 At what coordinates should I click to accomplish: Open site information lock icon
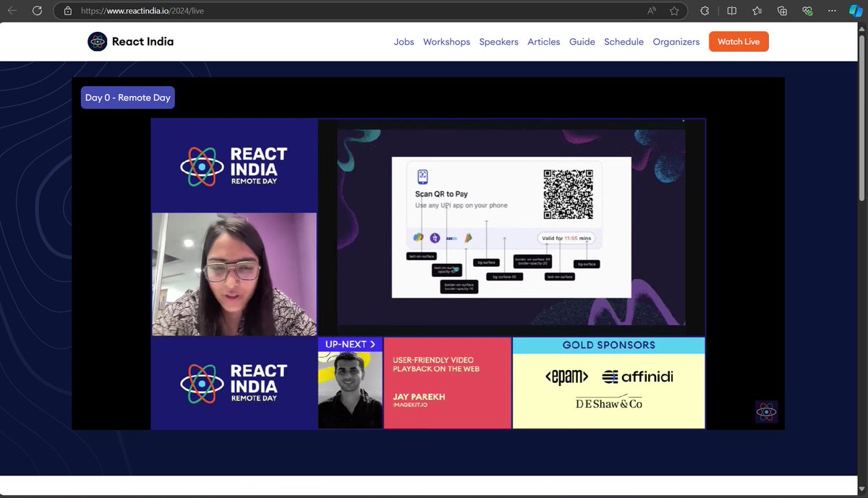coord(68,11)
